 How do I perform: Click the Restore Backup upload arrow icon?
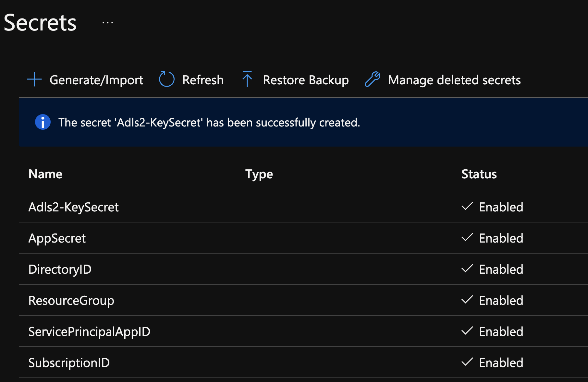tap(247, 79)
